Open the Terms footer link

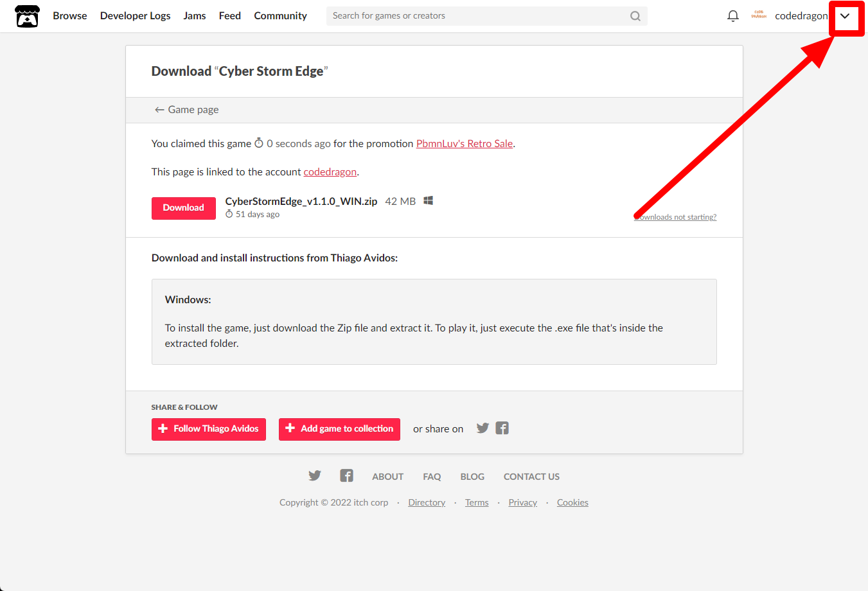click(x=477, y=503)
